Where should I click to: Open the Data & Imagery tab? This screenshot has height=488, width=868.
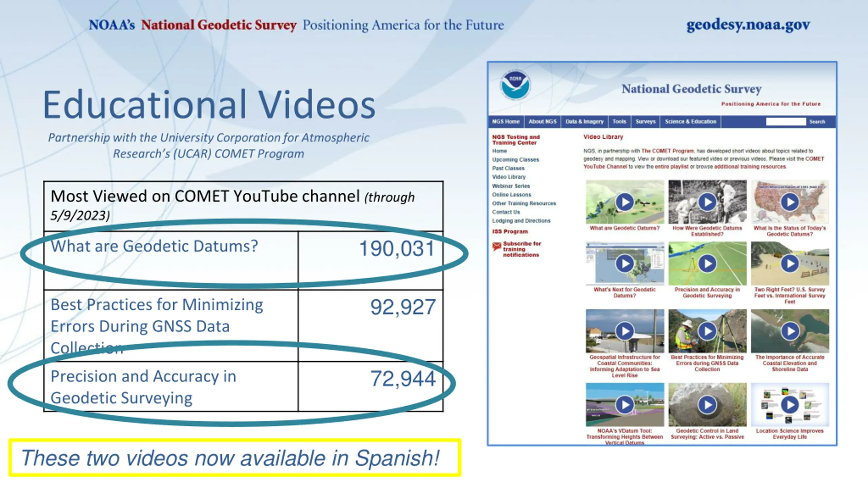[585, 122]
